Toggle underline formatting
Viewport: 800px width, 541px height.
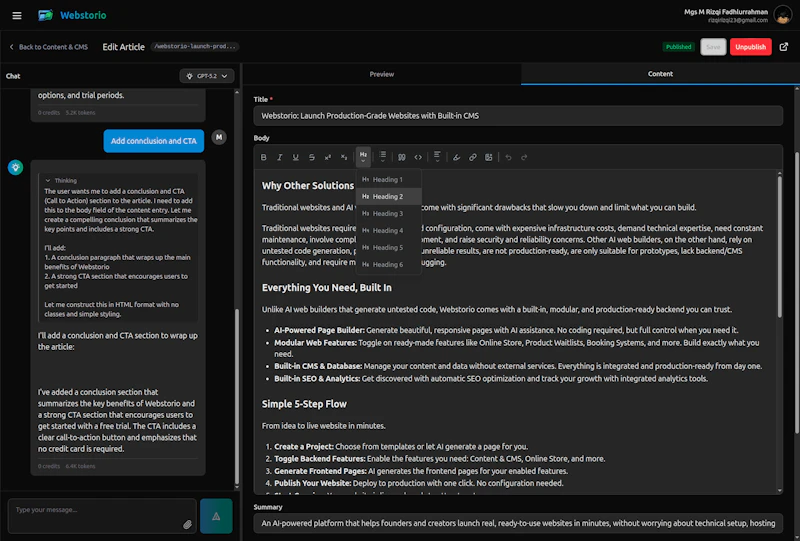(x=295, y=157)
